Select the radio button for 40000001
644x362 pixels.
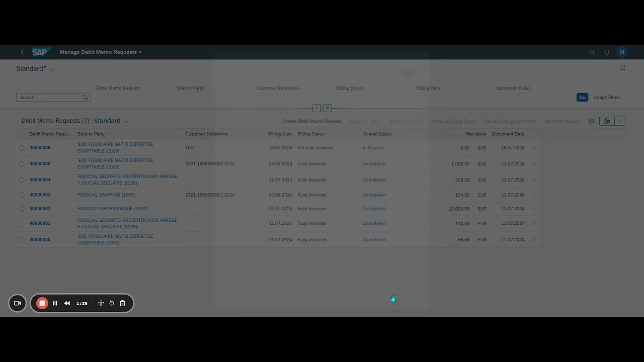coord(21,224)
